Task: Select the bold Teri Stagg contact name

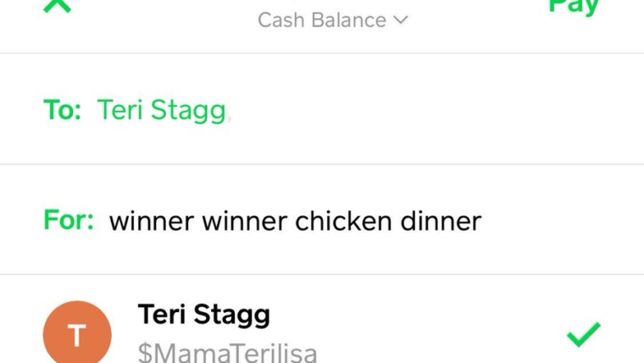Action: [203, 316]
